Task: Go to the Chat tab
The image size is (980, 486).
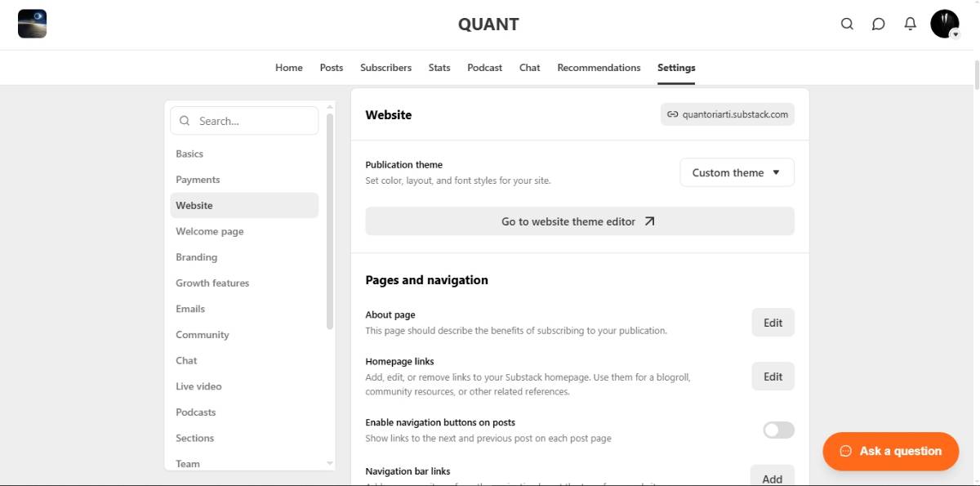Action: point(530,68)
